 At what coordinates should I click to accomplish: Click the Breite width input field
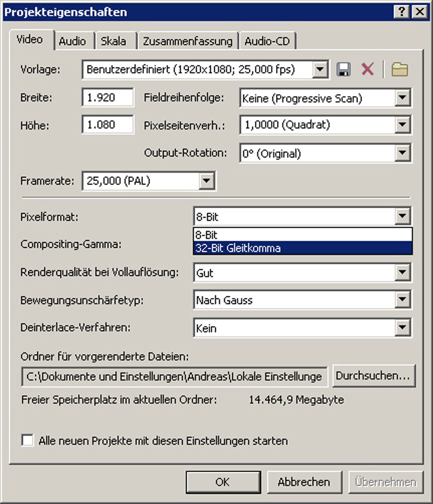coord(108,98)
